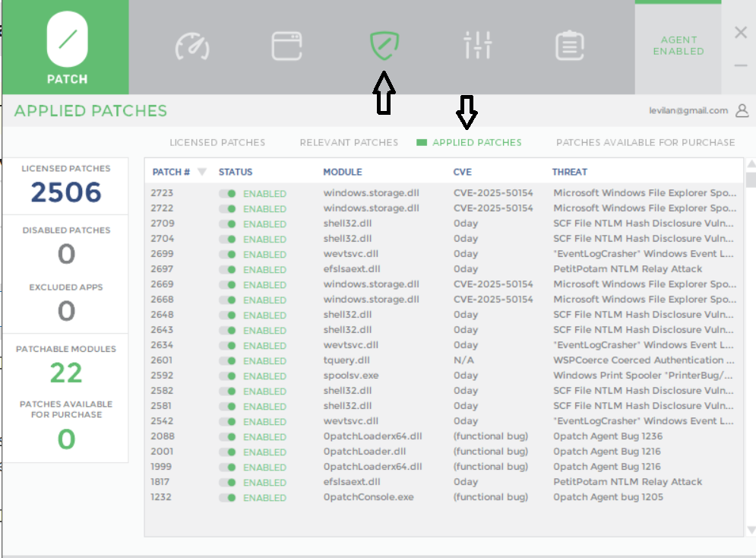756x558 pixels.
Task: Toggle patch 2723 enabled switch
Action: (x=227, y=193)
